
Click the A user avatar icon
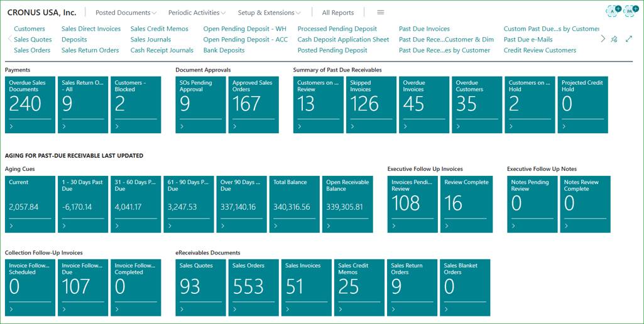tap(613, 11)
